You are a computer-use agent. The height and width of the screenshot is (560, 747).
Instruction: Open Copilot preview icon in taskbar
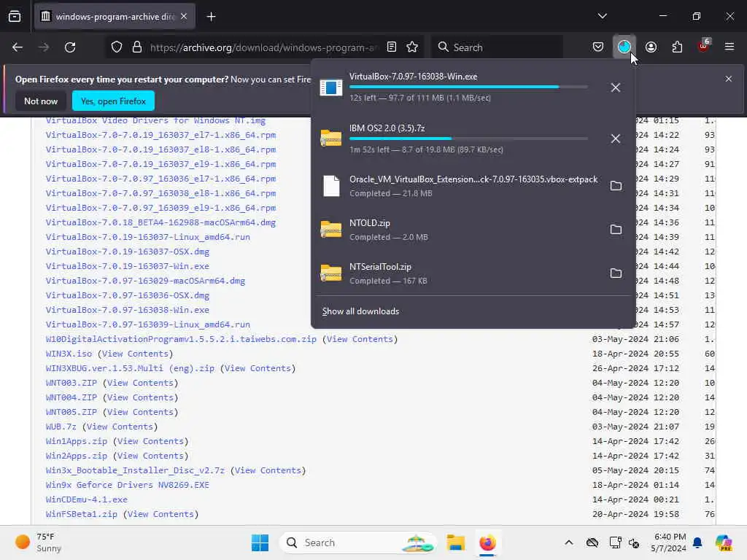[x=724, y=542]
